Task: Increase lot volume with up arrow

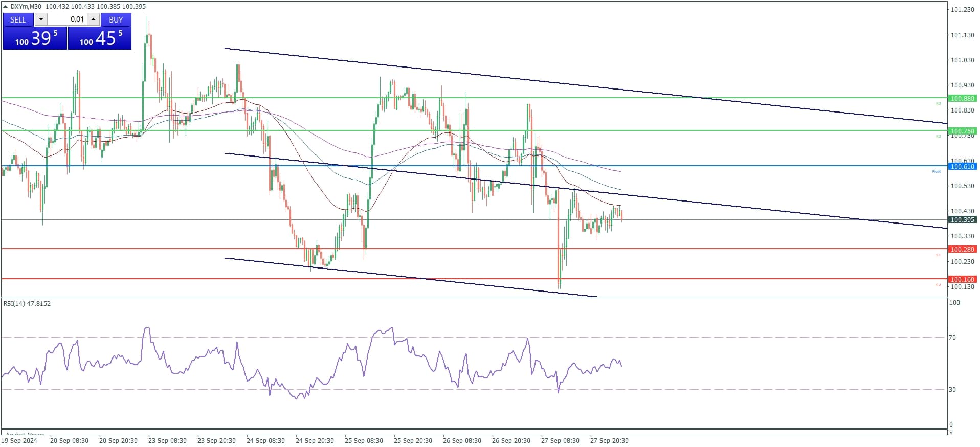Action: (93, 19)
